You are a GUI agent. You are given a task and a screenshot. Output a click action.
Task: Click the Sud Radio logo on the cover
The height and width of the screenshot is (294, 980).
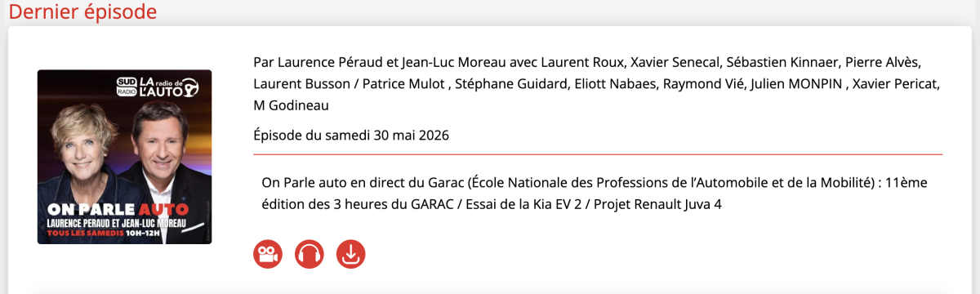point(126,84)
